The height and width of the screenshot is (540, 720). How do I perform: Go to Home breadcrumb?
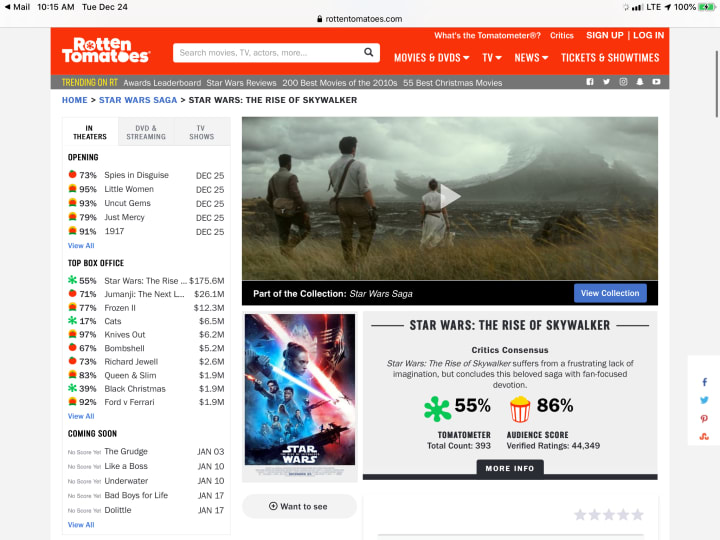click(x=74, y=100)
